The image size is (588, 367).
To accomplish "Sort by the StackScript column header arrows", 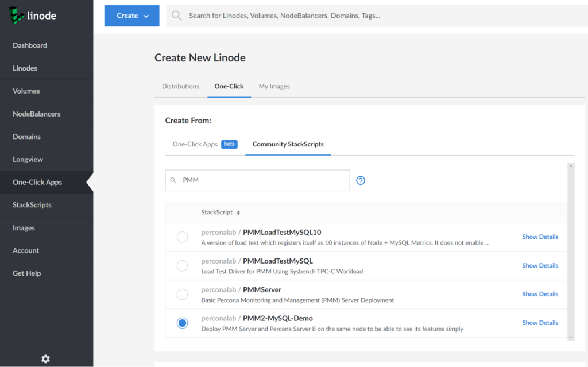I will coord(238,213).
